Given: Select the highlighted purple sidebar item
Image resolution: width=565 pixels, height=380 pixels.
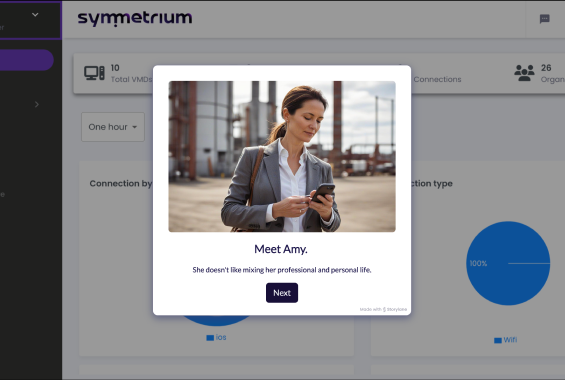Looking at the screenshot, I should point(26,60).
